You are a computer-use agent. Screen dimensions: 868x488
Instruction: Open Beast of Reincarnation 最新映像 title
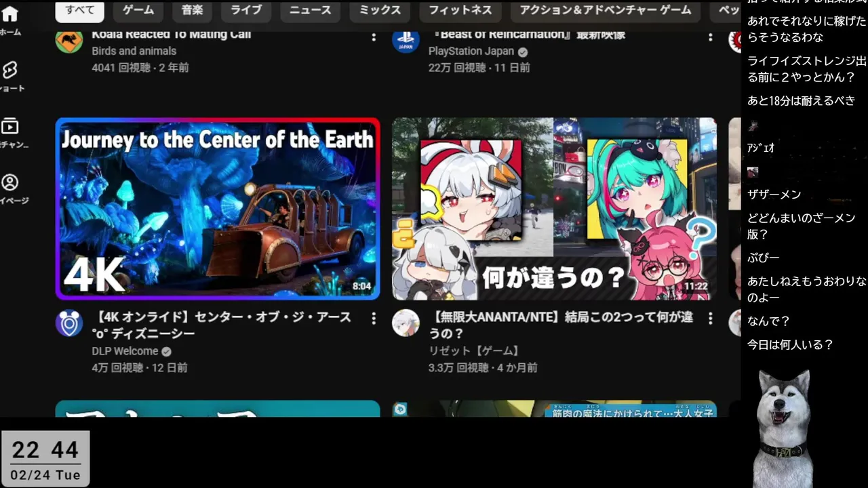pos(527,35)
